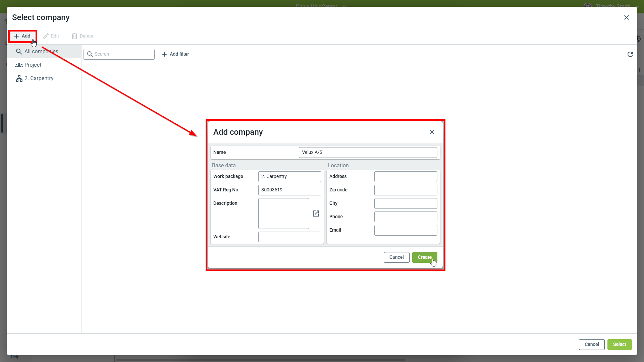Click the Email input field
Viewport: 644px width, 362px height.
click(405, 230)
